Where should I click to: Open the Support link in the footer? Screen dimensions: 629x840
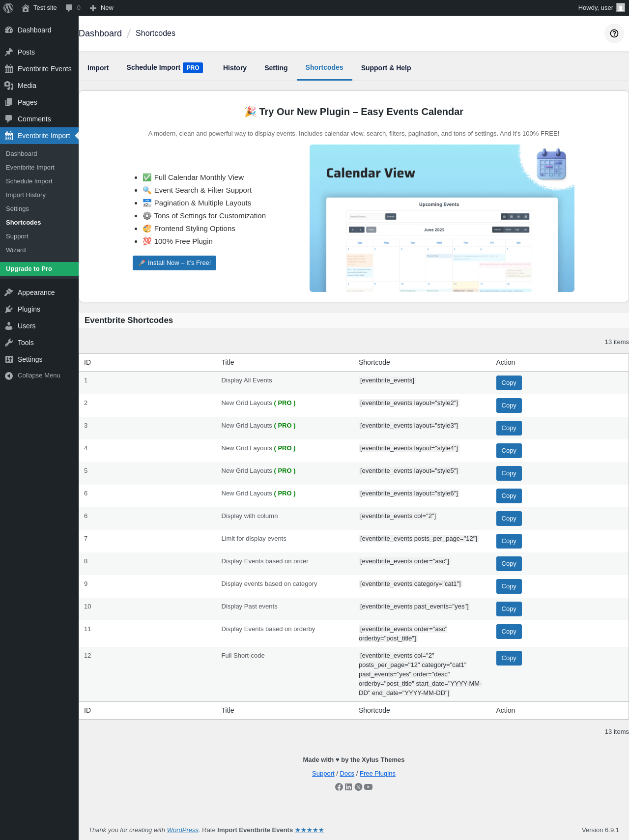(x=323, y=774)
